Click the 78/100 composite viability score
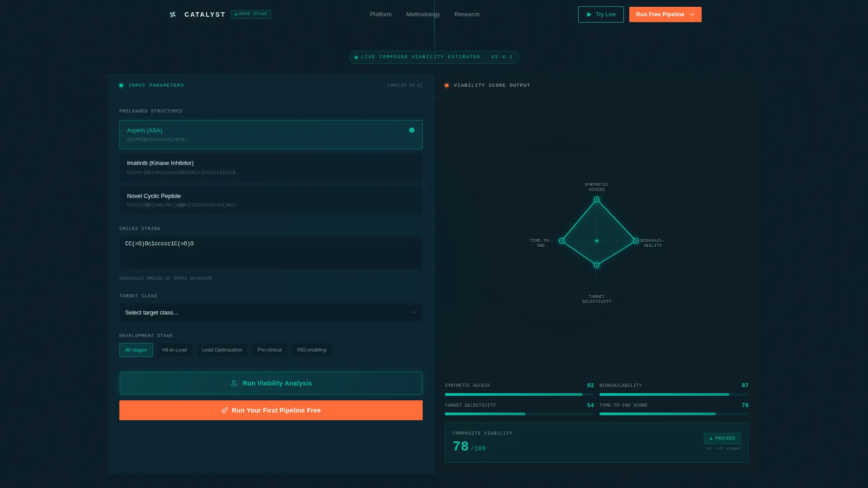This screenshot has width=868, height=488. click(469, 447)
